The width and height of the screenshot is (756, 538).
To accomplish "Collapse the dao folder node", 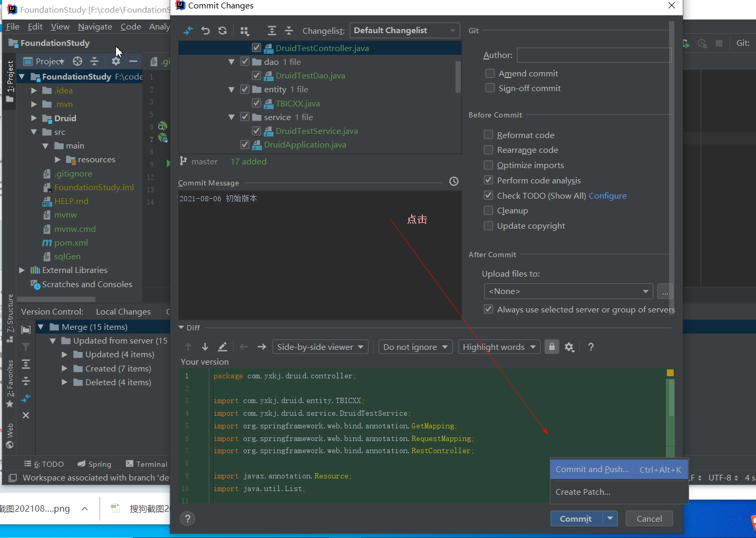I will click(x=231, y=62).
